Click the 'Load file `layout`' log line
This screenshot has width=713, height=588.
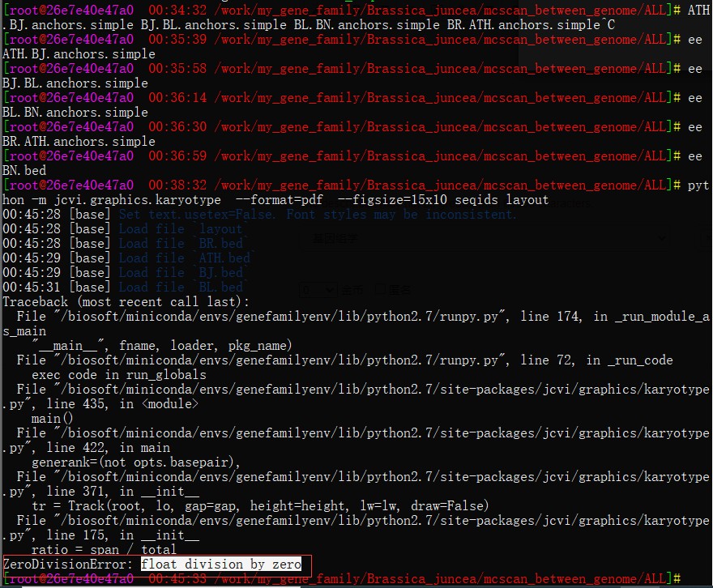184,229
